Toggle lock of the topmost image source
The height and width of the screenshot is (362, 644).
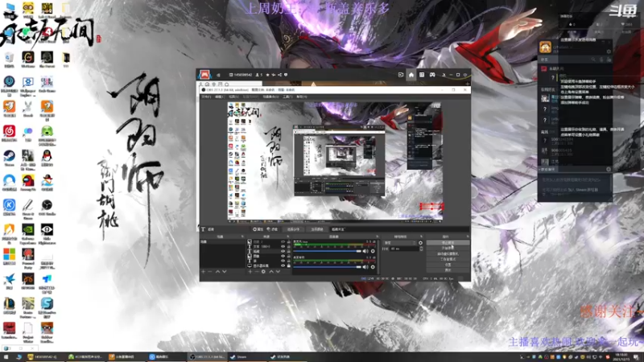289,242
